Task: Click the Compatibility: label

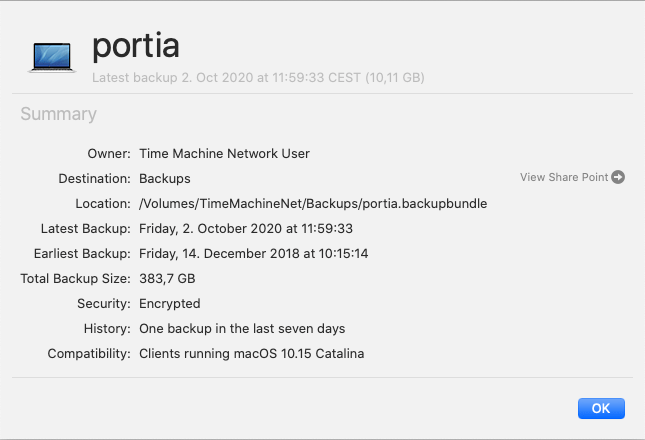Action: point(89,354)
